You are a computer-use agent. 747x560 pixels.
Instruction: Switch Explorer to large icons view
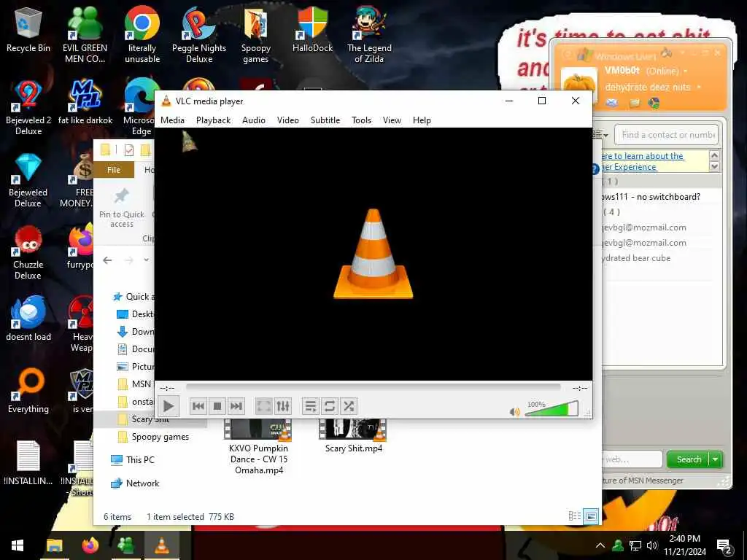(x=591, y=516)
